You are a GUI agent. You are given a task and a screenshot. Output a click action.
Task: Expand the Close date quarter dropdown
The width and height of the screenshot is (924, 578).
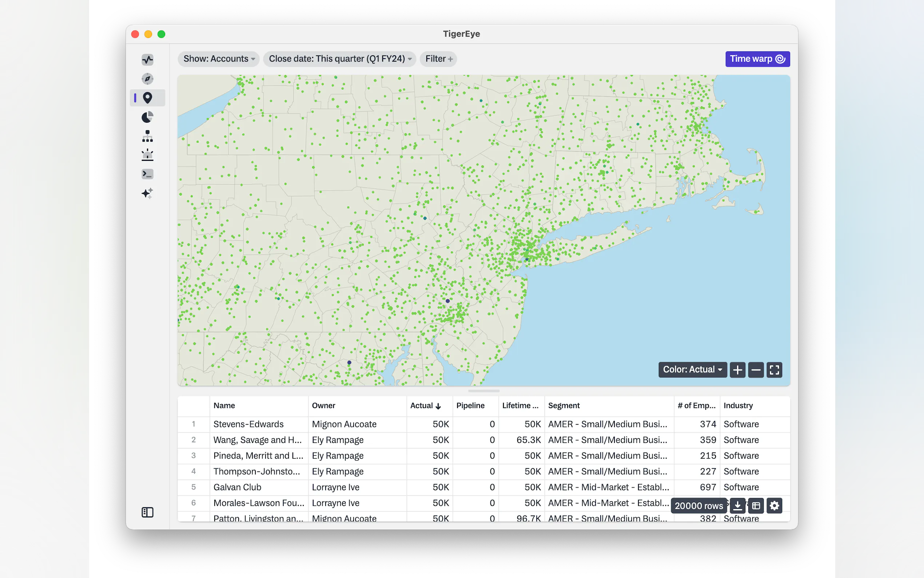[x=339, y=59]
